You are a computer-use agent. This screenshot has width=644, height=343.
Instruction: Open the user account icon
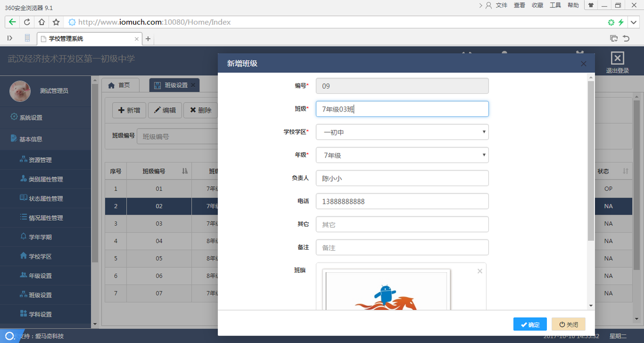pos(488,5)
